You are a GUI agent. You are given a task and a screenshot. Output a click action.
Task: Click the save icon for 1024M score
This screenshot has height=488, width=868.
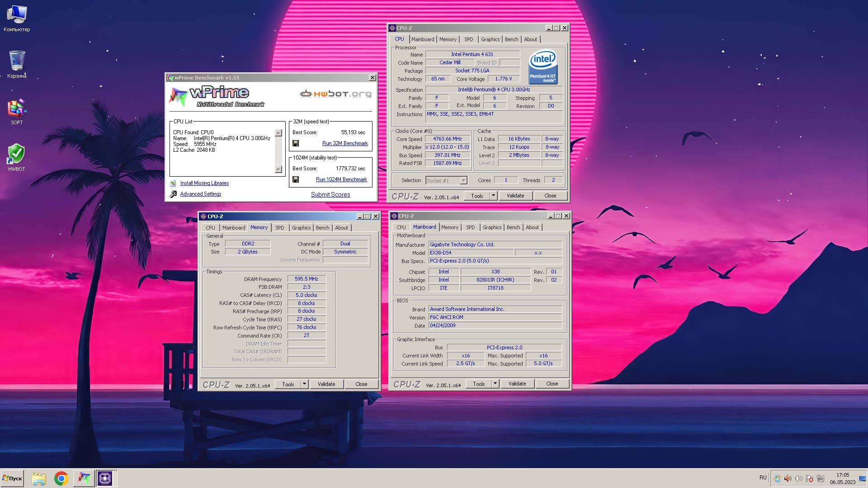[296, 179]
